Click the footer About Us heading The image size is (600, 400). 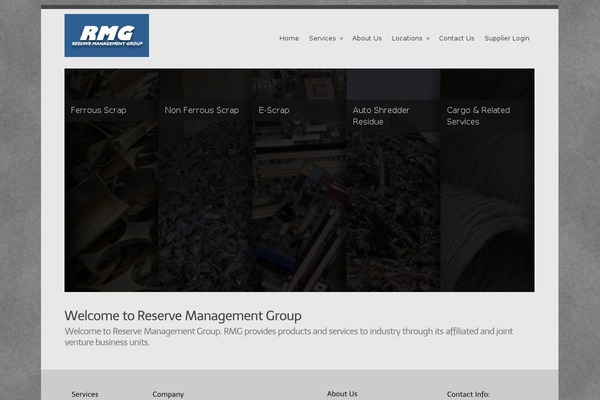(342, 394)
